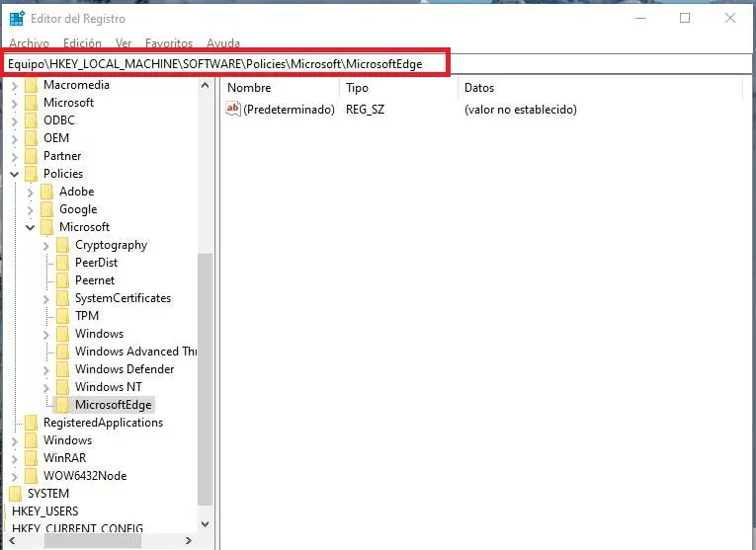
Task: Collapse the Policies key
Action: pyautogui.click(x=15, y=175)
